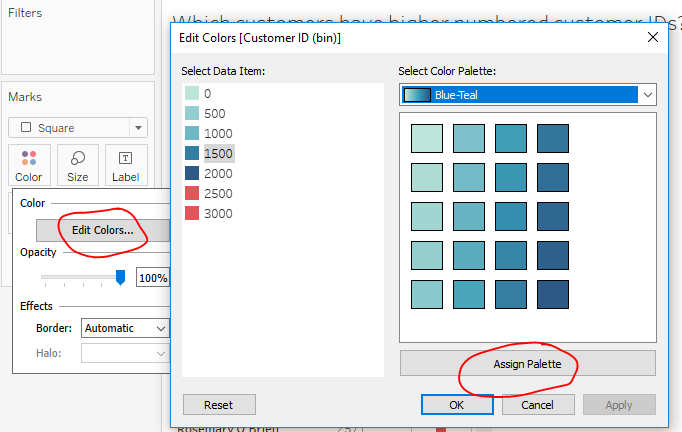Open the Size mark card
682x432 pixels.
(78, 165)
